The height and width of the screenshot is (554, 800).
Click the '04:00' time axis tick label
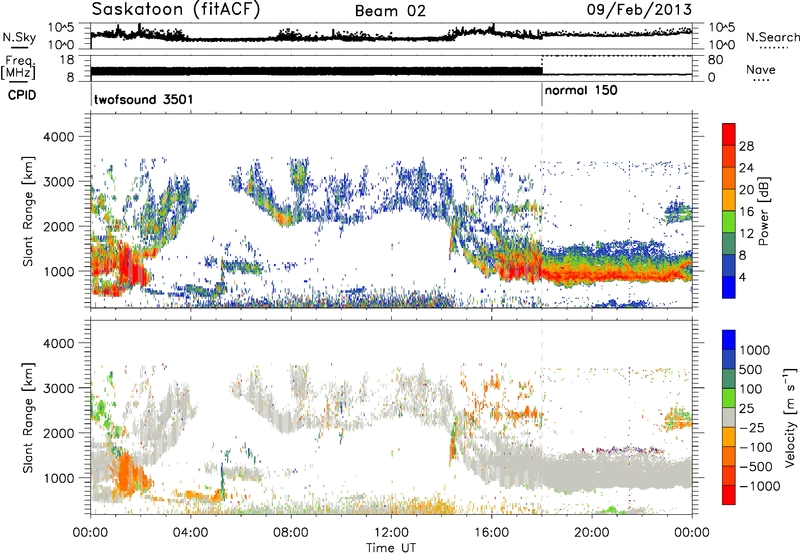click(190, 533)
